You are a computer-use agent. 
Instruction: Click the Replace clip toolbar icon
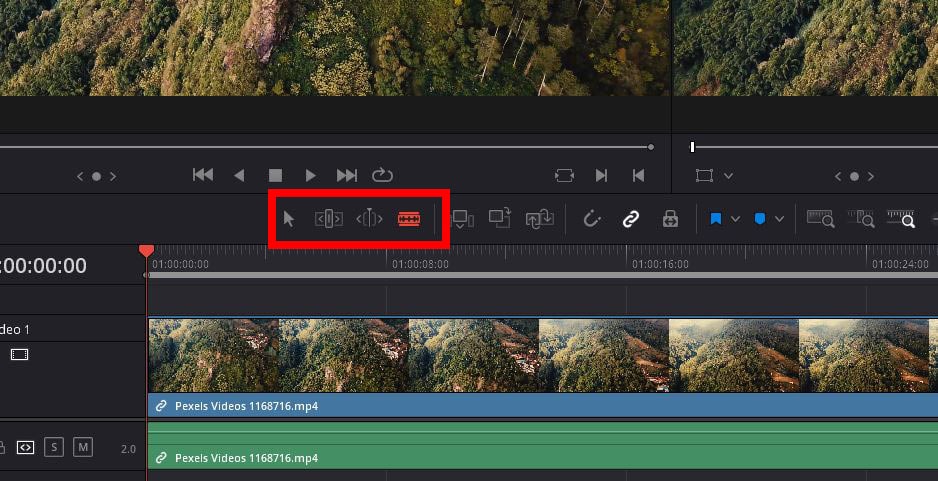point(539,219)
